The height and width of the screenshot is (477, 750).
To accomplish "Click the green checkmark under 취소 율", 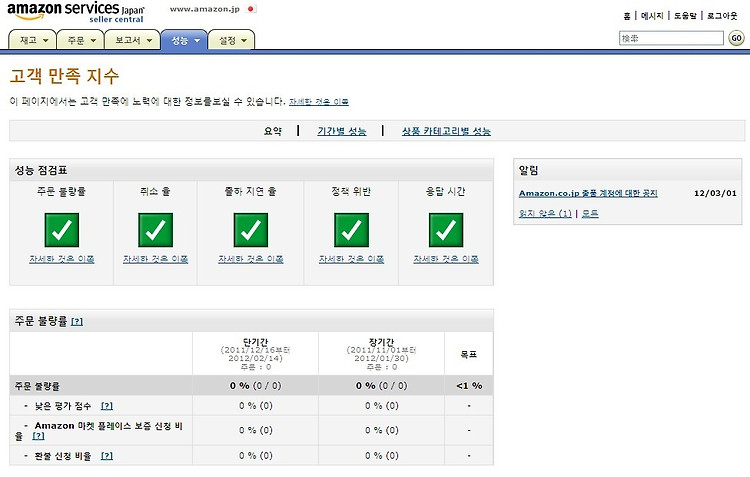I will pyautogui.click(x=155, y=230).
